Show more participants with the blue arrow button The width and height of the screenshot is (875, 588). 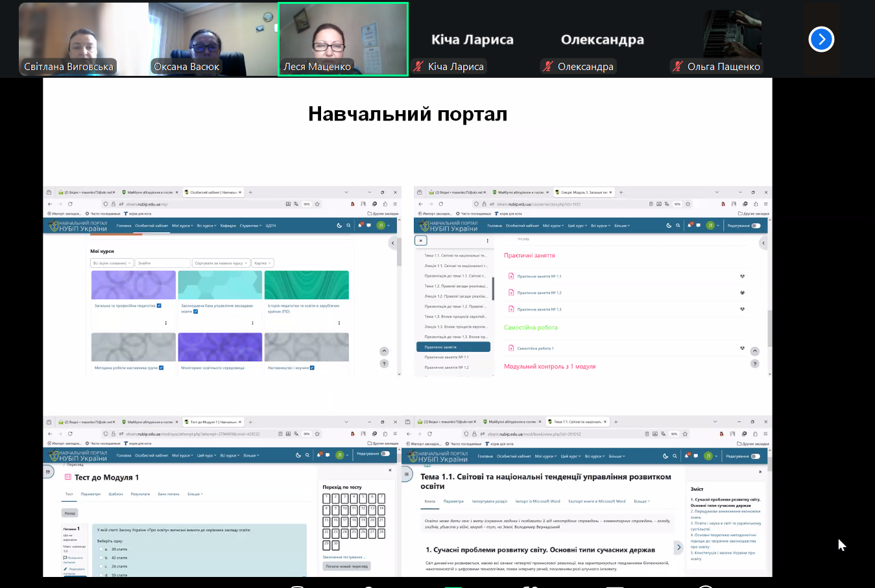tap(821, 40)
